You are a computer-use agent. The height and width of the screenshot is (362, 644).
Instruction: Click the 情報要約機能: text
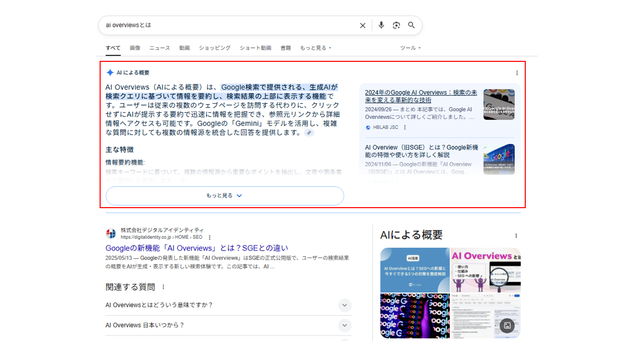(x=125, y=162)
